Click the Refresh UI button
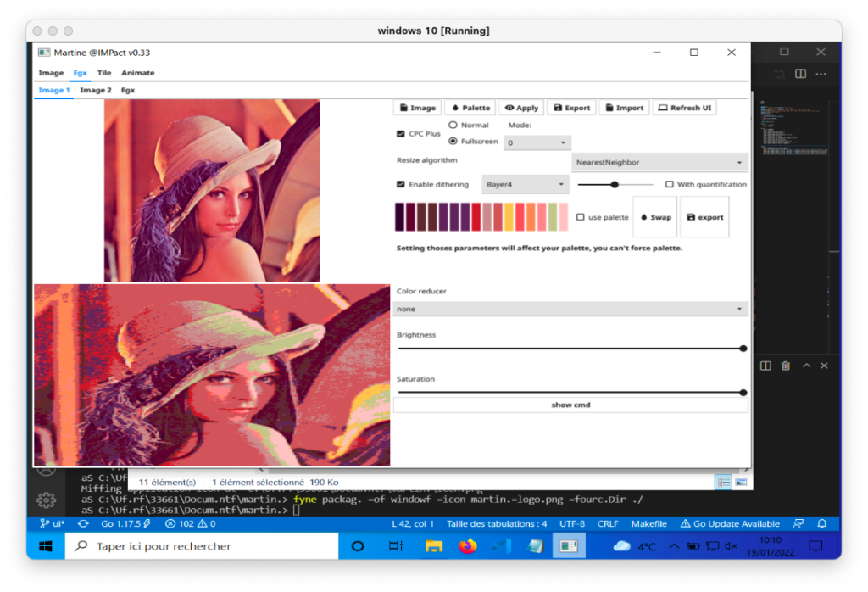 click(x=685, y=108)
